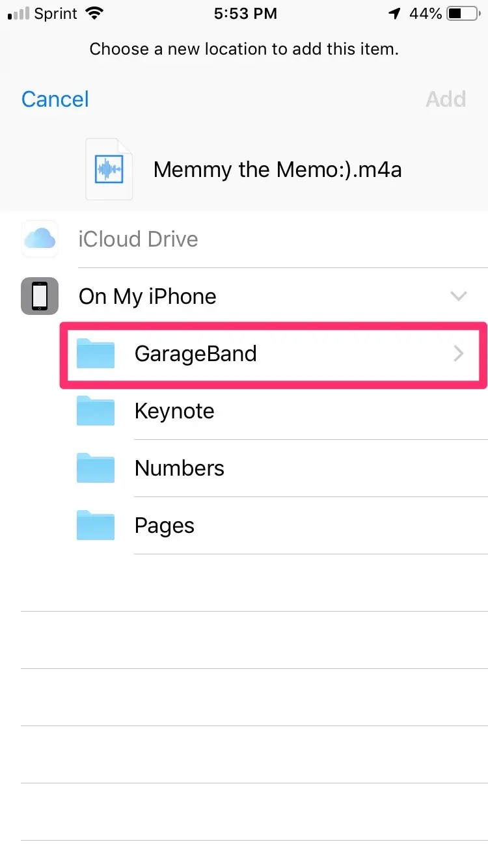
Task: Tap the audio waveform file icon
Action: click(109, 169)
